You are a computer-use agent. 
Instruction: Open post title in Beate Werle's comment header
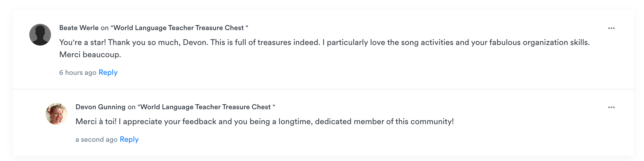(x=179, y=28)
